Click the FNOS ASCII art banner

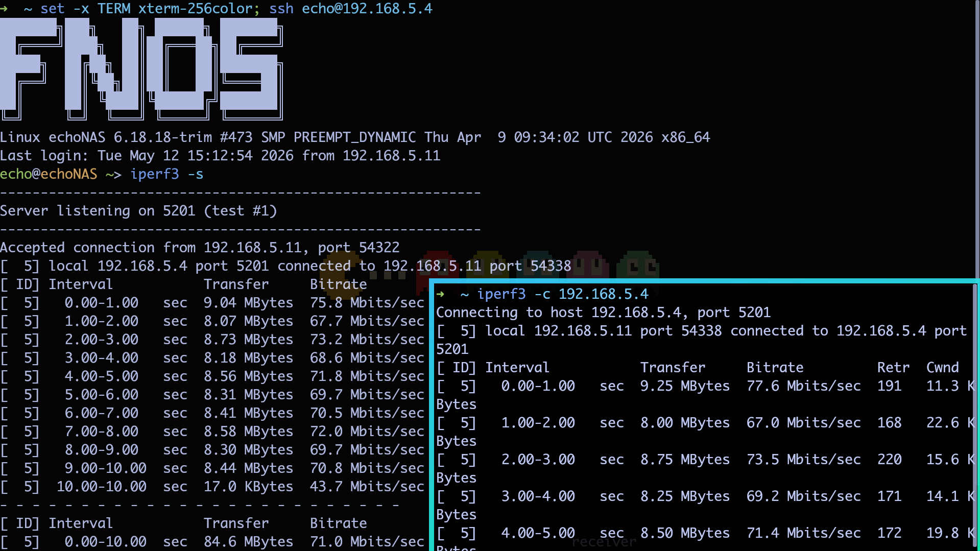[141, 69]
